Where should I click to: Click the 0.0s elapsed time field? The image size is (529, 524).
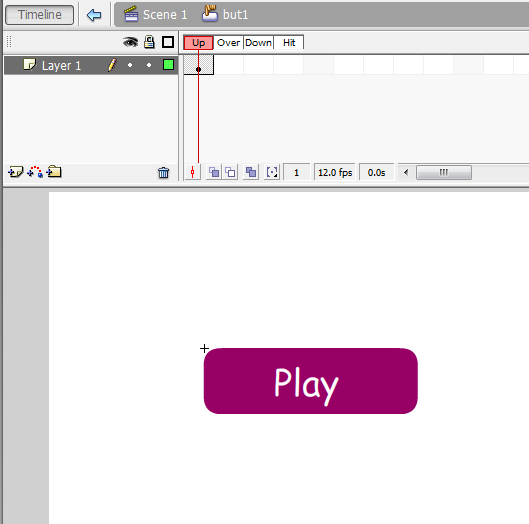pos(377,173)
